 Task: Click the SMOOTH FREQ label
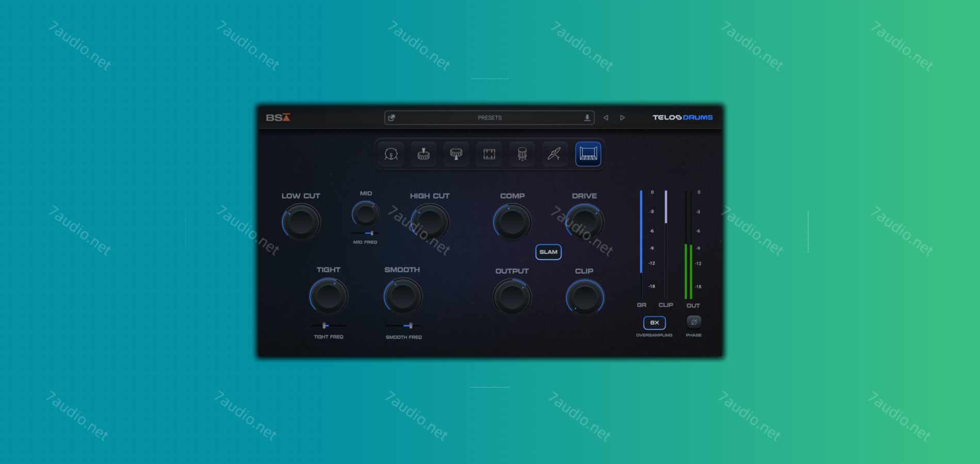pos(404,337)
